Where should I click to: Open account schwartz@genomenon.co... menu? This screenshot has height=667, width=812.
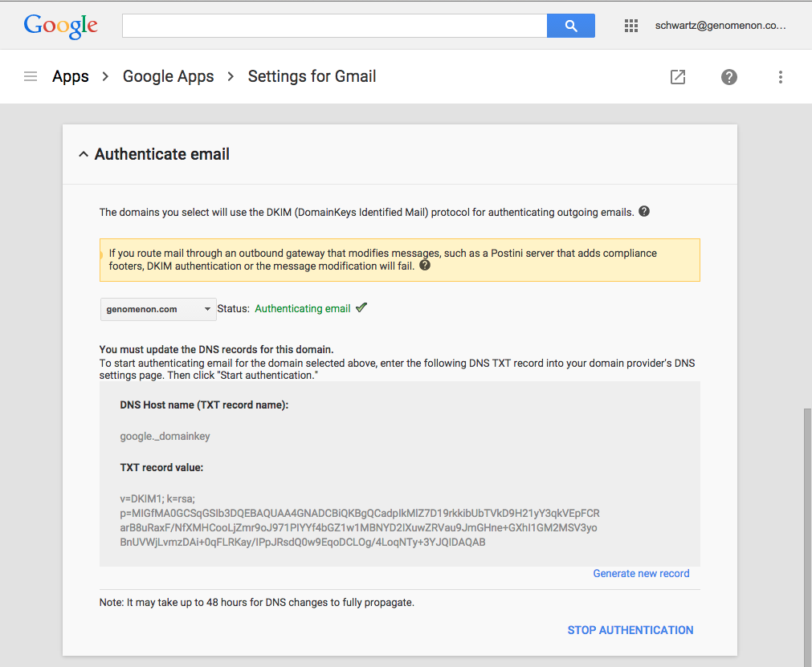point(720,26)
